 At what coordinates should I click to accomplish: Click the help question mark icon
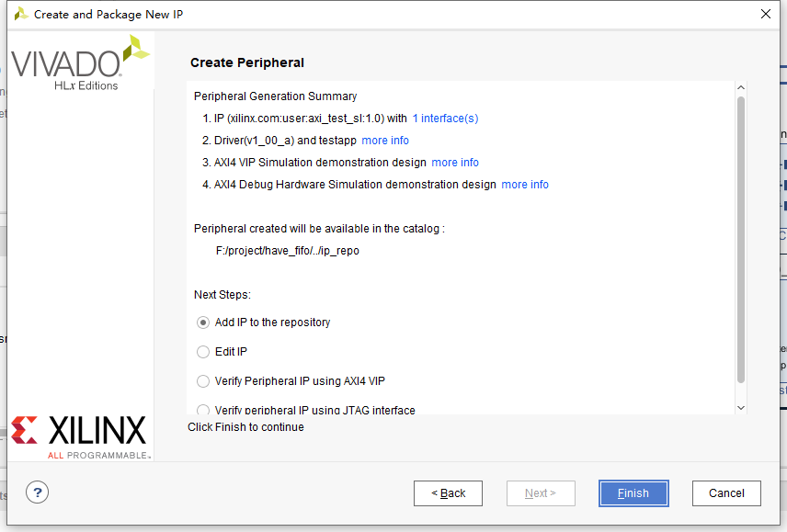pos(37,492)
